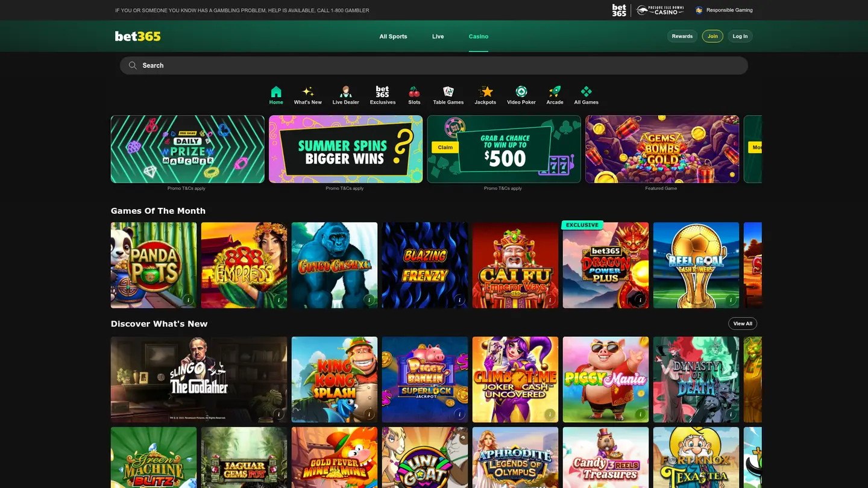Show info for Slingo The Godfather
Viewport: 868px width, 488px height.
[278, 414]
